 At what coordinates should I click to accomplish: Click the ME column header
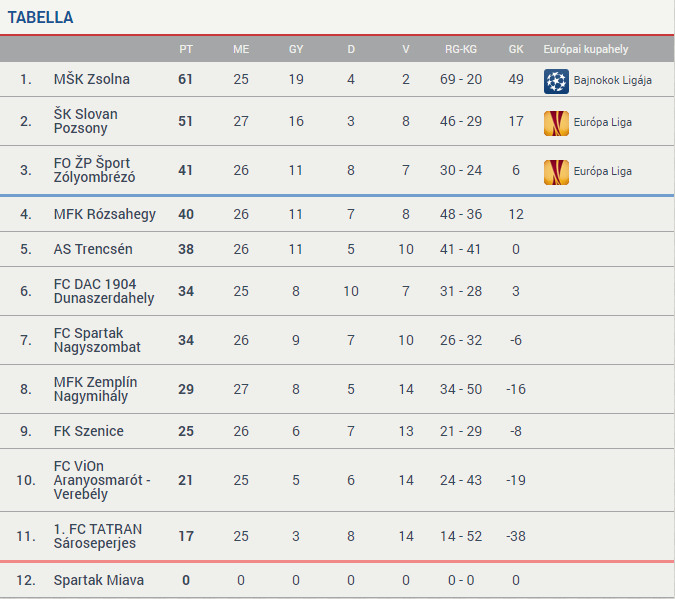(x=241, y=49)
